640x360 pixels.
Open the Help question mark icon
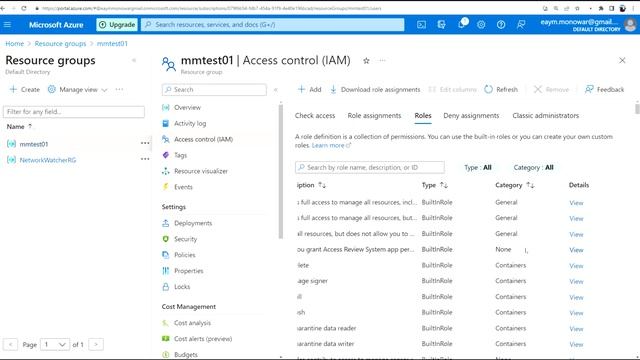point(501,24)
